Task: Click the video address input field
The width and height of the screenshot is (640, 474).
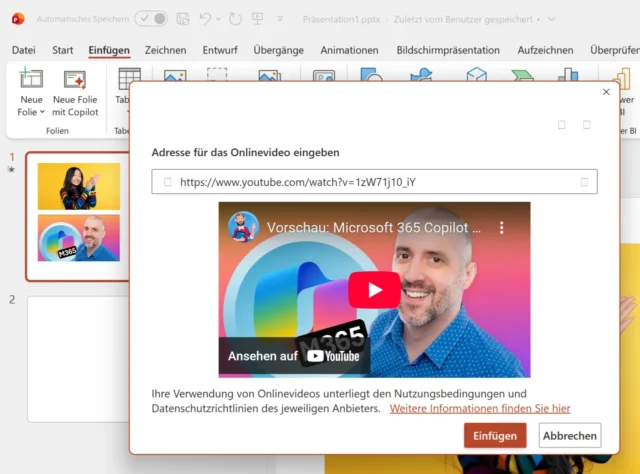Action: tap(374, 182)
